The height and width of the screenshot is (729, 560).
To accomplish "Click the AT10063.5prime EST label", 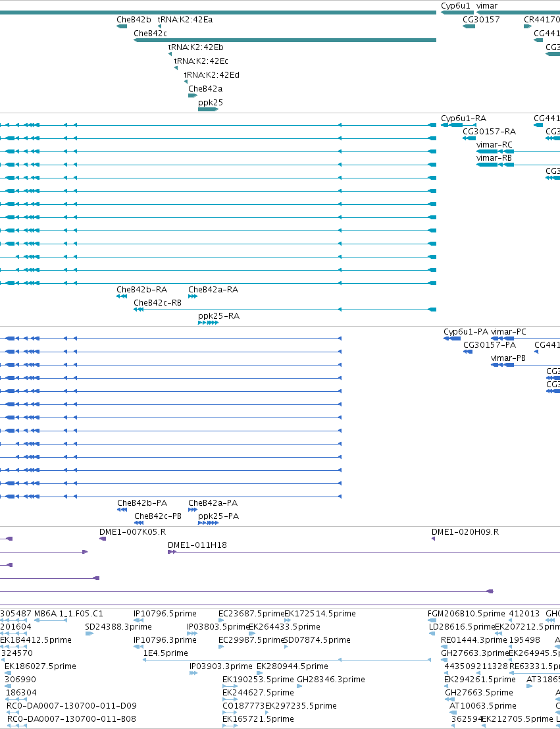I will pos(483,706).
